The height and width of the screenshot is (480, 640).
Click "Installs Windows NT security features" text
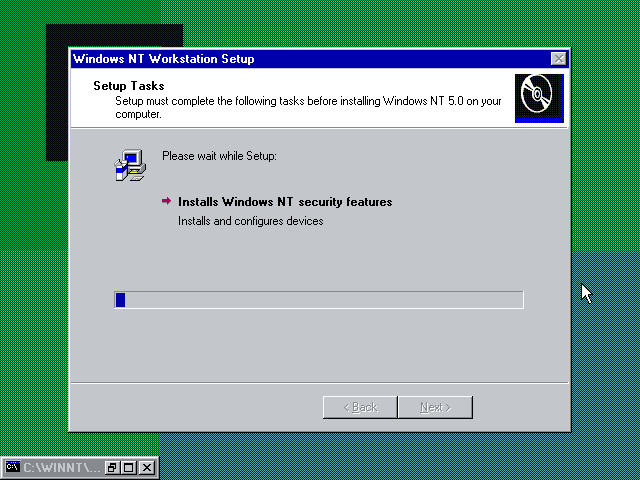[x=285, y=202]
